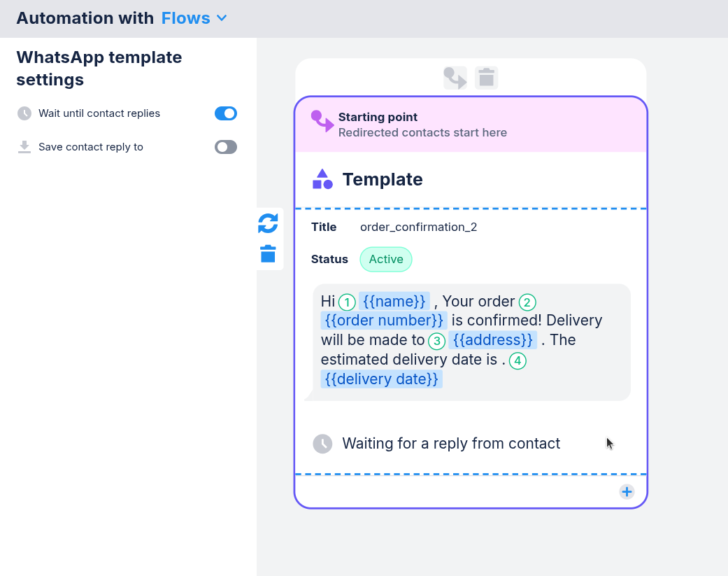Click the Active status badge
Screen dimensions: 728x576
386,259
